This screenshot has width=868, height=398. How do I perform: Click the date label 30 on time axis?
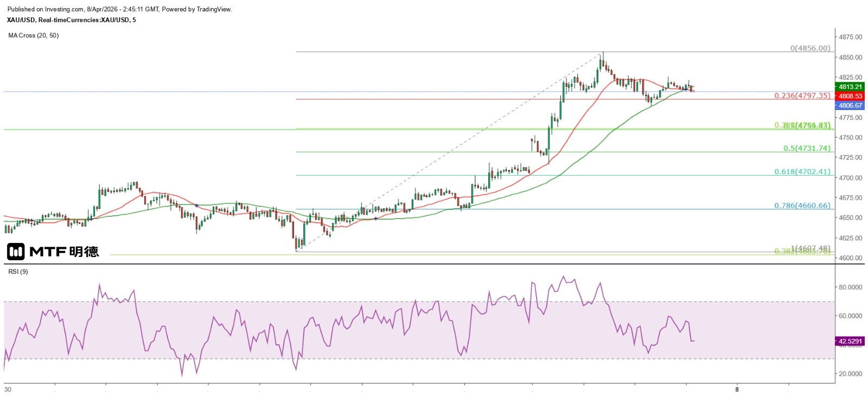coord(8,389)
